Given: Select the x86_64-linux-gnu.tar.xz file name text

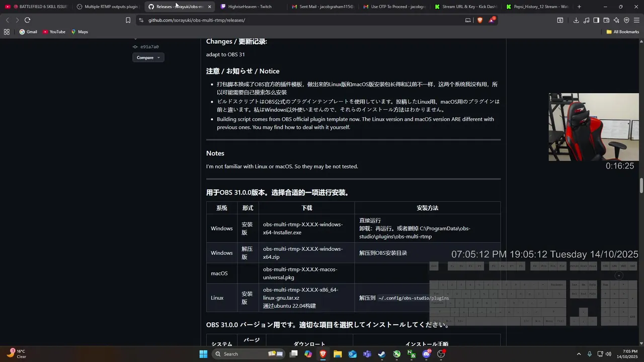Looking at the screenshot, I should 300,294.
